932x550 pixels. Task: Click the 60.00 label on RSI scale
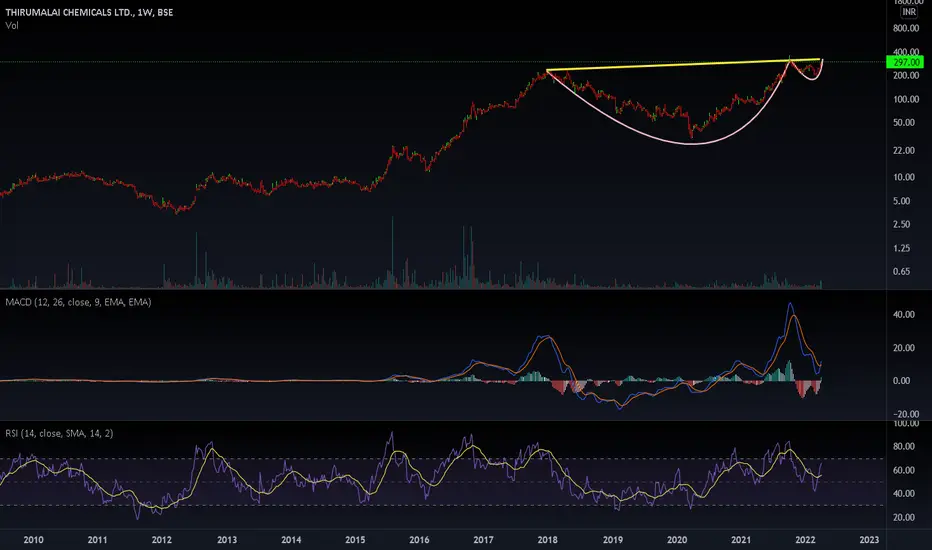(903, 470)
